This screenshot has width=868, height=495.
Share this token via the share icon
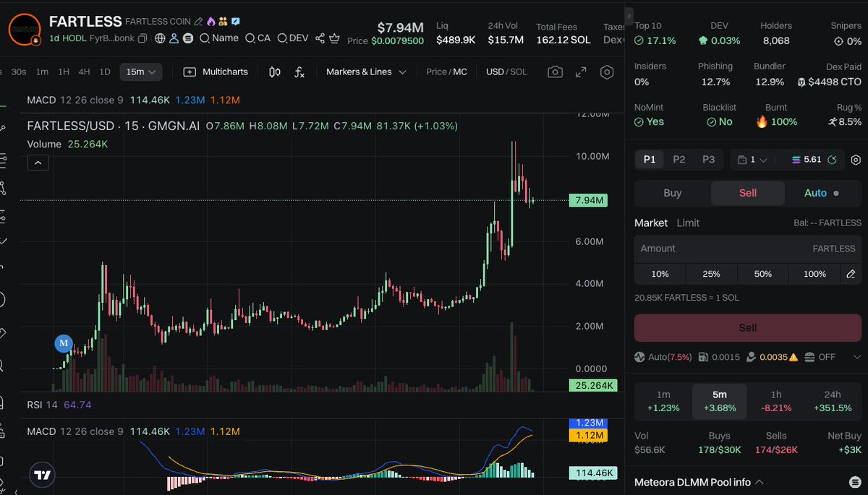click(320, 38)
